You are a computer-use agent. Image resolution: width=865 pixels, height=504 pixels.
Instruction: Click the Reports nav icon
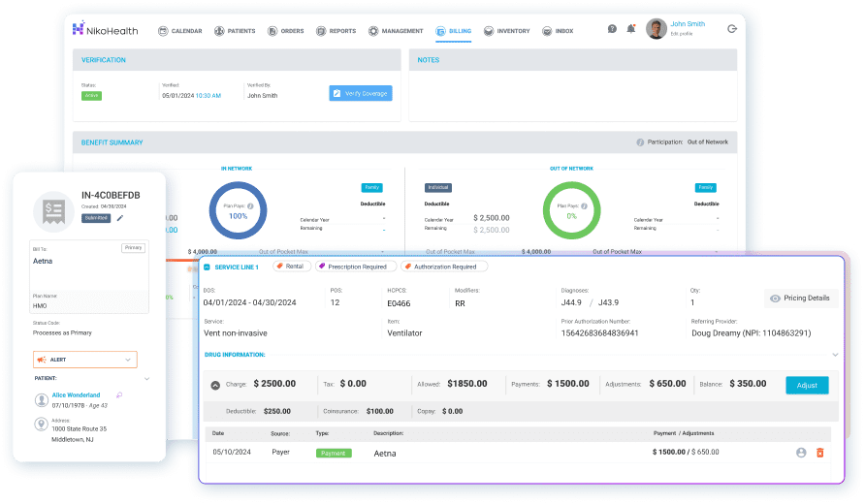coord(321,31)
